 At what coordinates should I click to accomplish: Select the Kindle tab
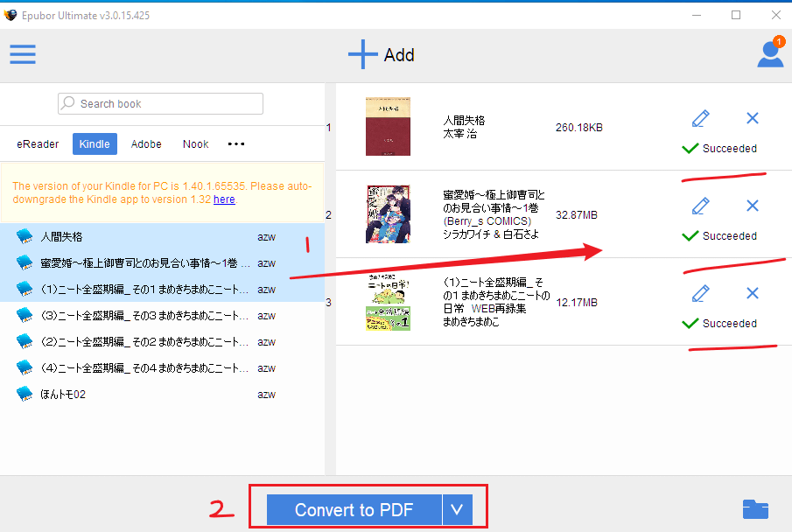coord(95,144)
